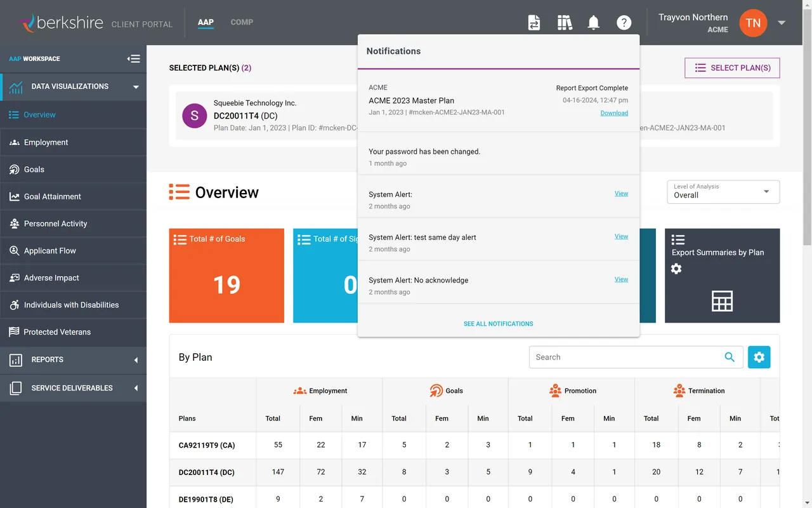This screenshot has height=508, width=812.
Task: Click Download in the Report Export notification
Action: 614,112
